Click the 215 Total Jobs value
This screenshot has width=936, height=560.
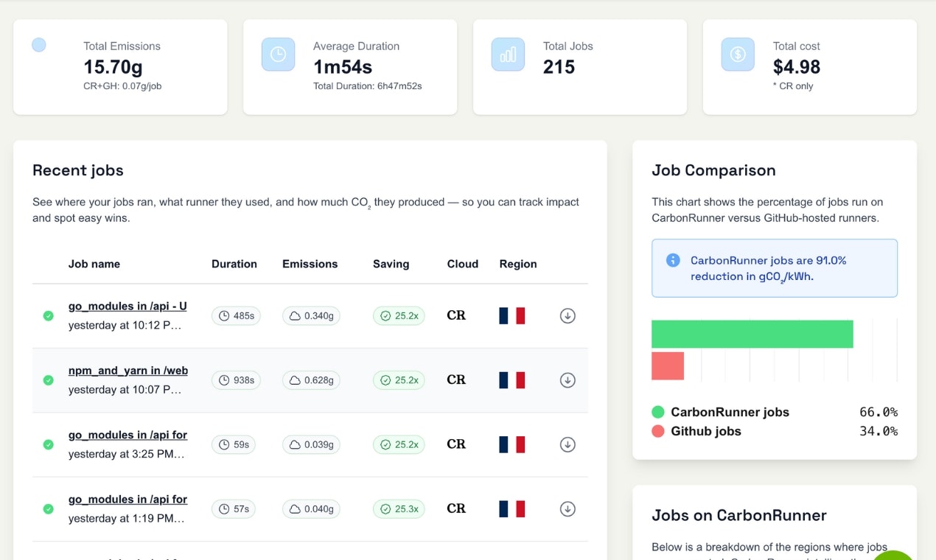pyautogui.click(x=559, y=67)
